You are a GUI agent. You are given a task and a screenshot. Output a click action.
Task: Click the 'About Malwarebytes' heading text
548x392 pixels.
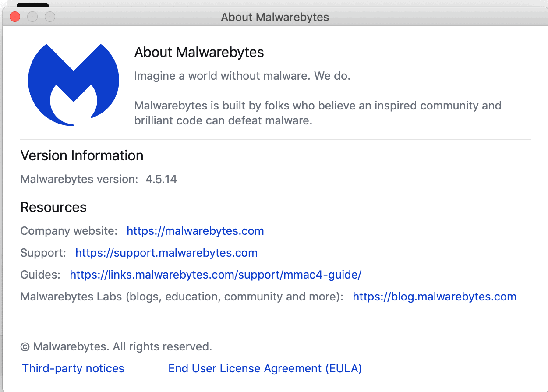(199, 53)
